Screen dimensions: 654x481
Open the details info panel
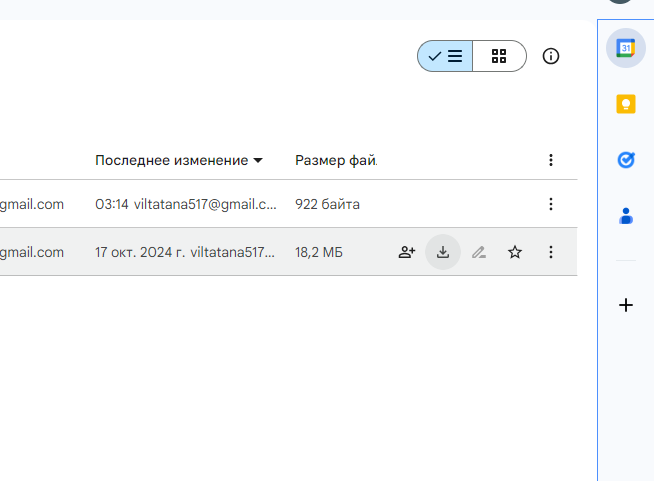coord(551,56)
